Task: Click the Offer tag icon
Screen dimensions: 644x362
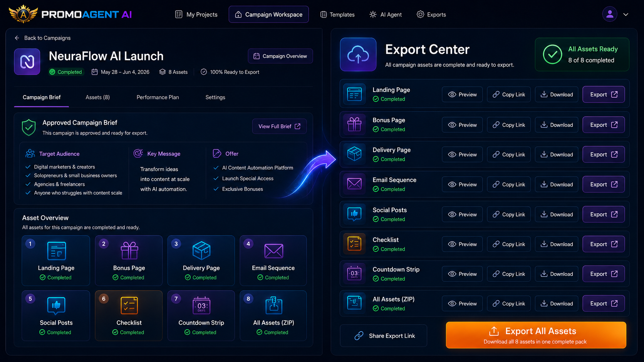Action: pos(217,153)
